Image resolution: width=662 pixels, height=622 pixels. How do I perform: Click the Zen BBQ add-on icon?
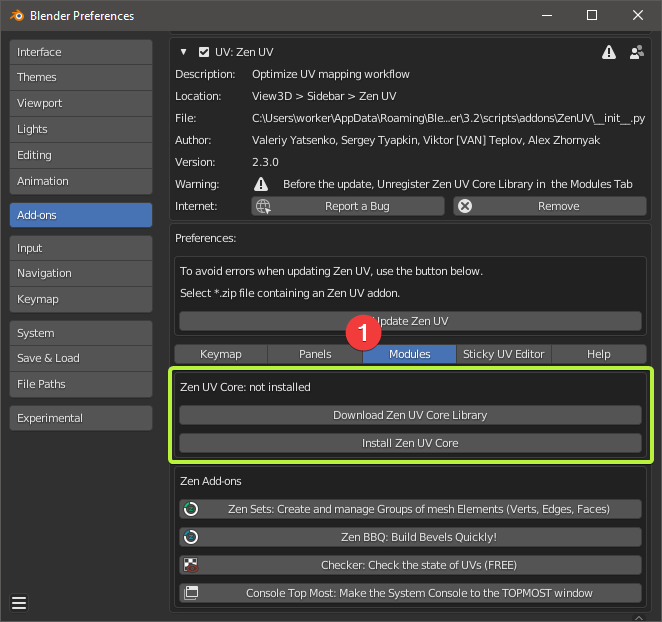pos(190,537)
